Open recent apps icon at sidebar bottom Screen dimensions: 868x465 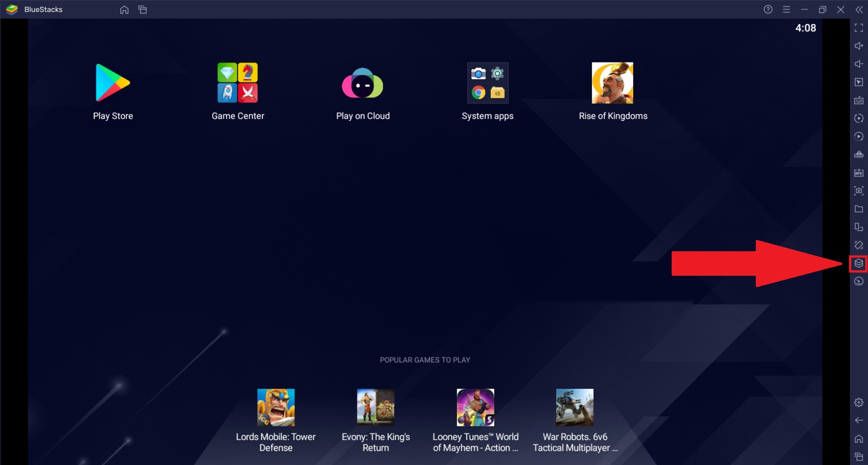(x=859, y=457)
